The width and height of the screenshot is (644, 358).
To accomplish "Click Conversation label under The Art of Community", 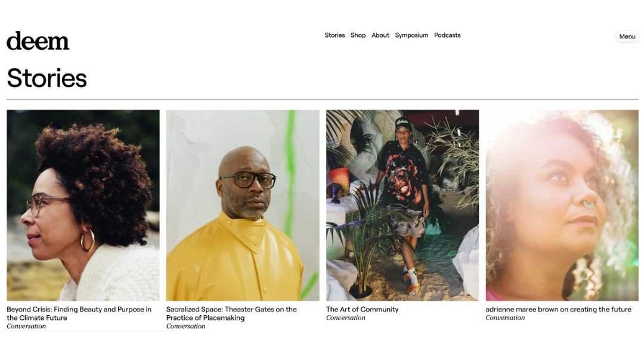I will 345,317.
